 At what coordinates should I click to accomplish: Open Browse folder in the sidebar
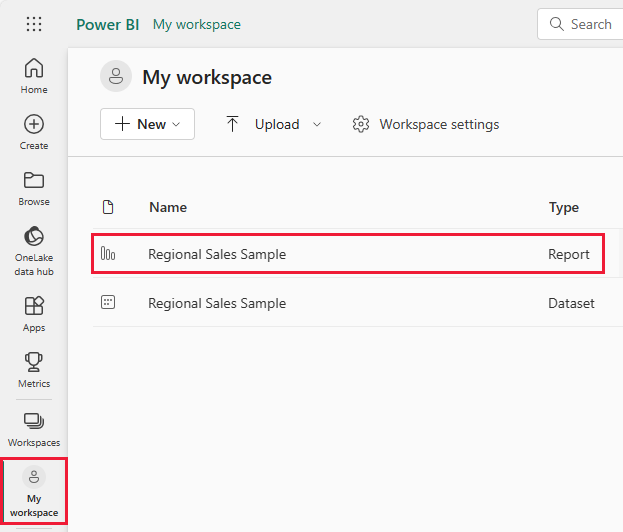pyautogui.click(x=34, y=189)
